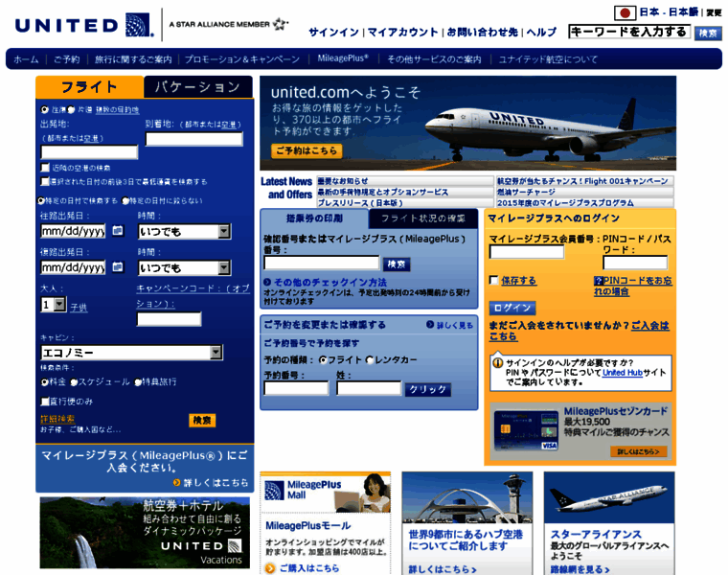Click the Star Alliance plane image
728x575 pixels.
point(609,498)
